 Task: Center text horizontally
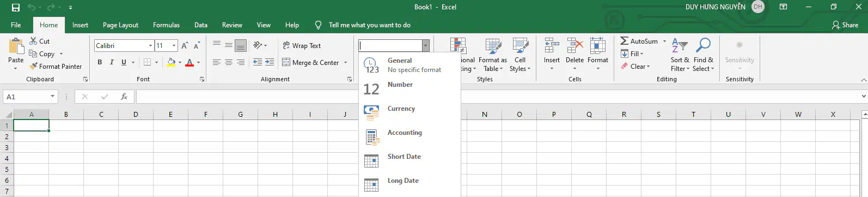229,62
